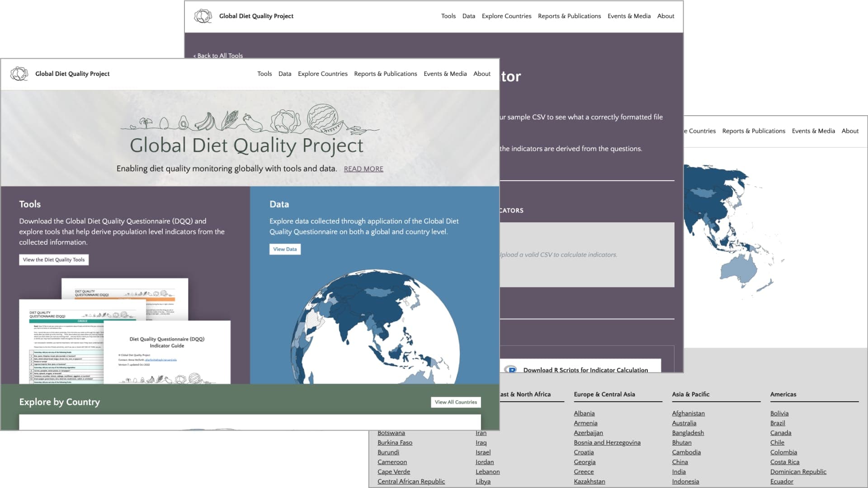Follow the READ MORE link
Screen dimensions: 868x488
tap(363, 169)
